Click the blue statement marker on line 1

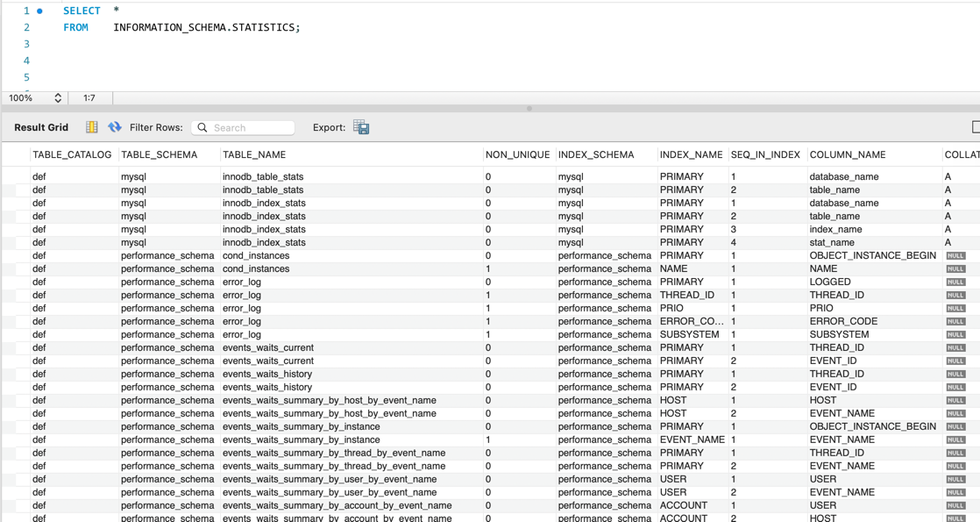coord(39,11)
